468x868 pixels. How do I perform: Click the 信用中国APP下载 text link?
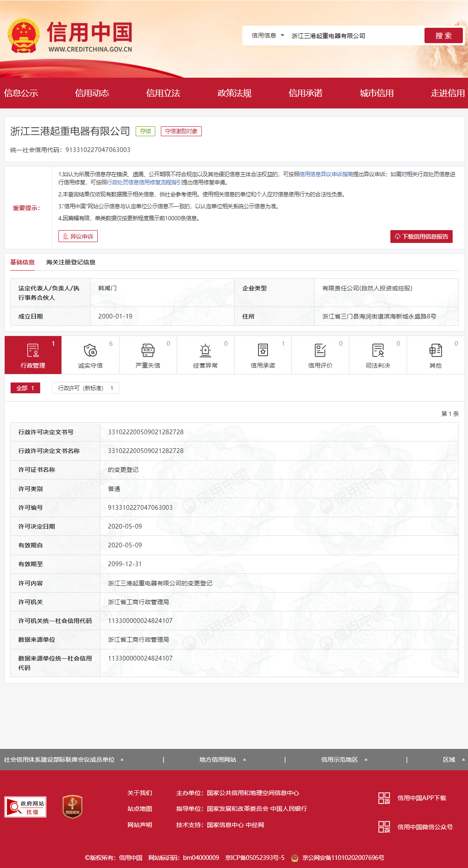click(x=422, y=798)
